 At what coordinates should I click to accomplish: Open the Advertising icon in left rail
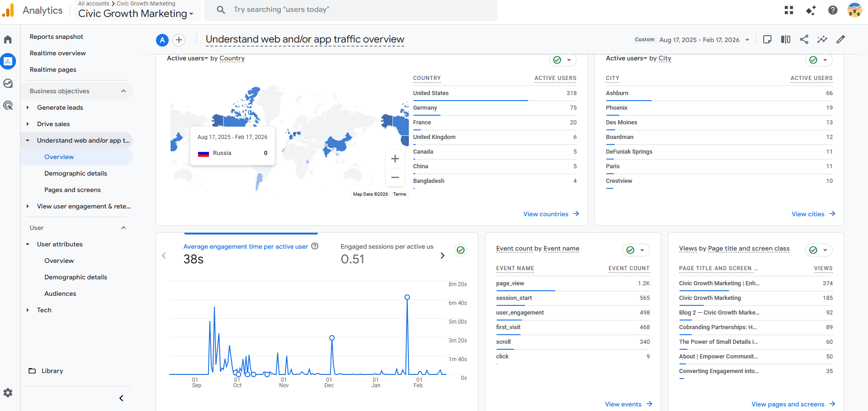[8, 105]
